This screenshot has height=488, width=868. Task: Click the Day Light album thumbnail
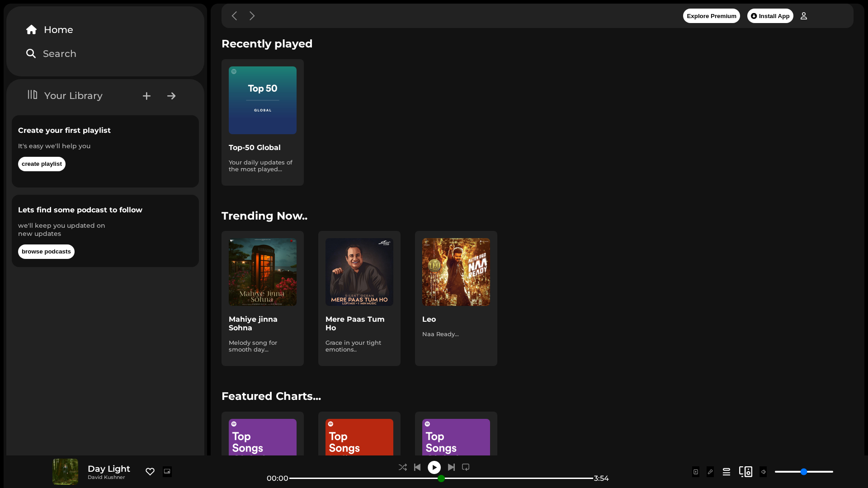click(66, 472)
